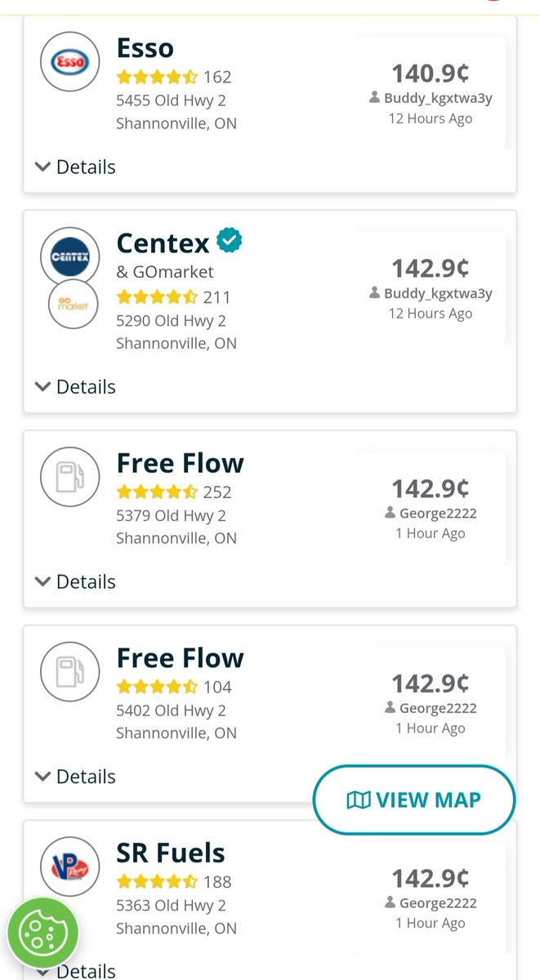Image resolution: width=540 pixels, height=980 pixels.
Task: Click the Centex brand logo icon
Action: point(70,256)
